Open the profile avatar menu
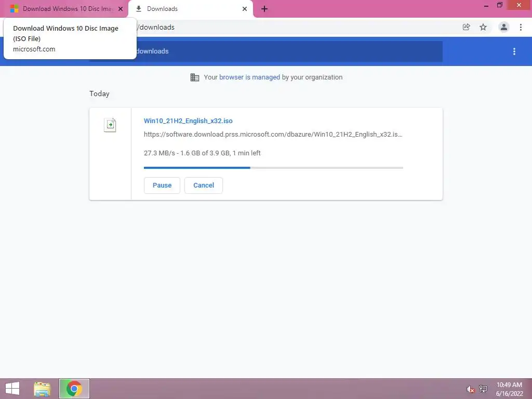The width and height of the screenshot is (532, 399). (x=504, y=27)
